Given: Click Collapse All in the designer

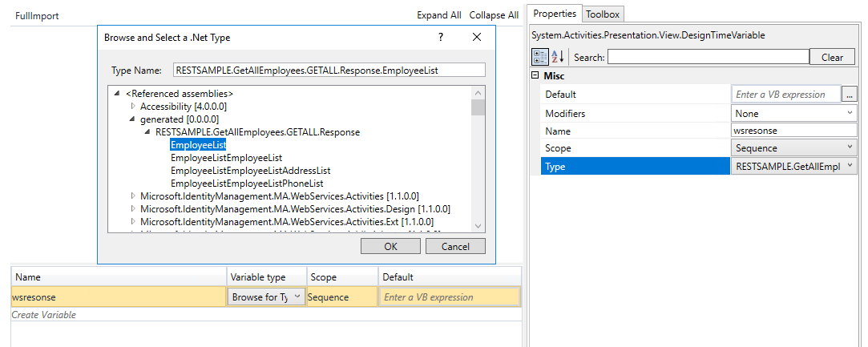Looking at the screenshot, I should pos(494,15).
